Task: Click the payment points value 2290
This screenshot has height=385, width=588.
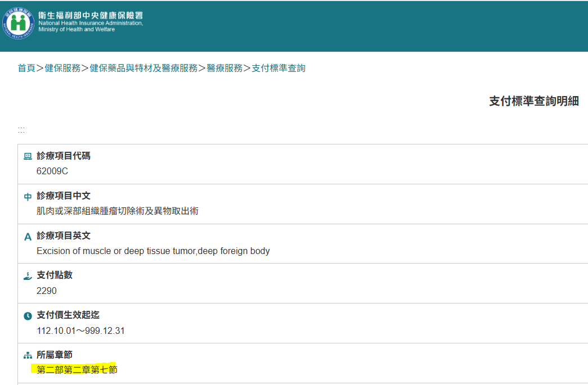Action: pos(47,291)
